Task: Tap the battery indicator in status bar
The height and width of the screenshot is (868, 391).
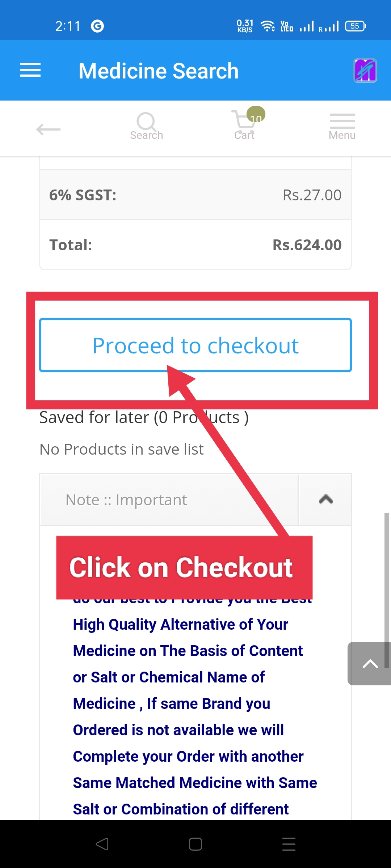Action: [355, 26]
